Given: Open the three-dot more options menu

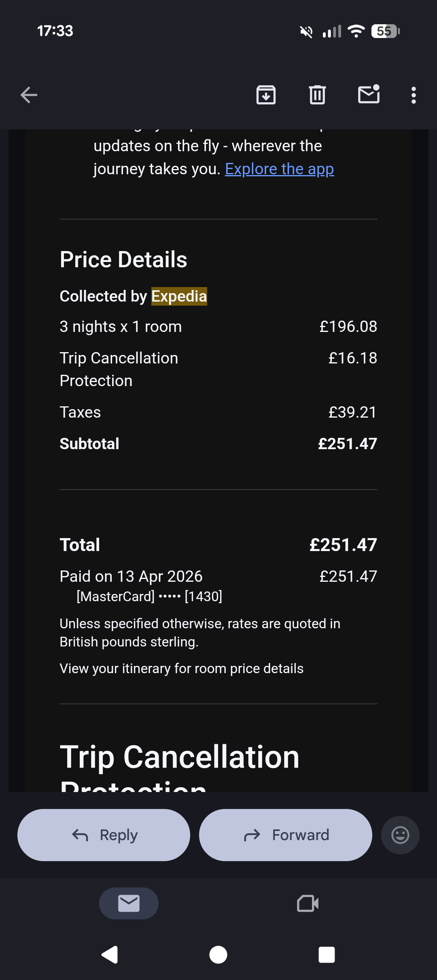Looking at the screenshot, I should pyautogui.click(x=414, y=95).
